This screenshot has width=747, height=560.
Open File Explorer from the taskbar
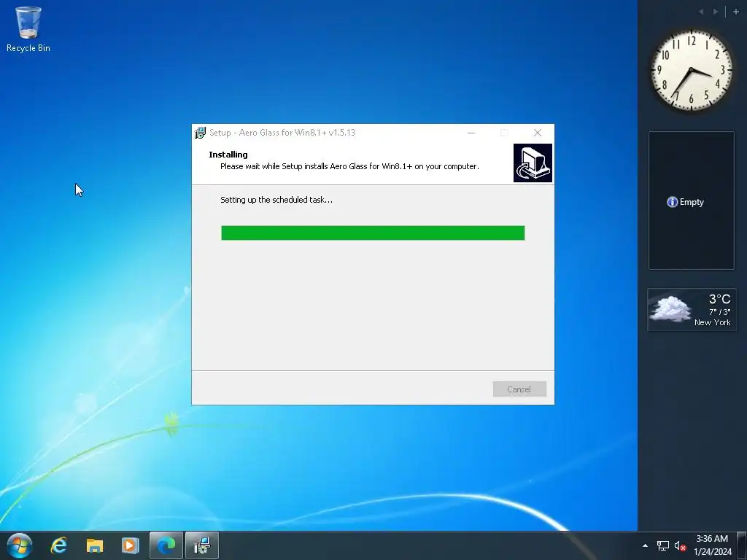[94, 545]
